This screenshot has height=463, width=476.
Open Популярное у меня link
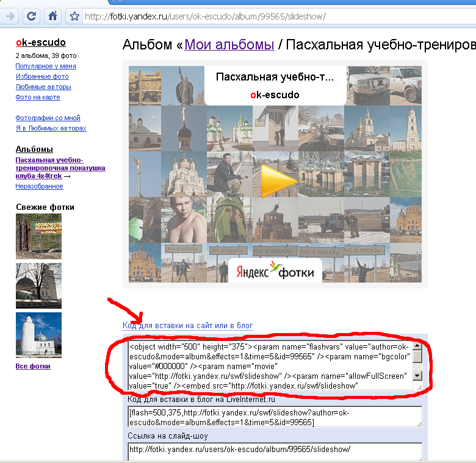(46, 66)
